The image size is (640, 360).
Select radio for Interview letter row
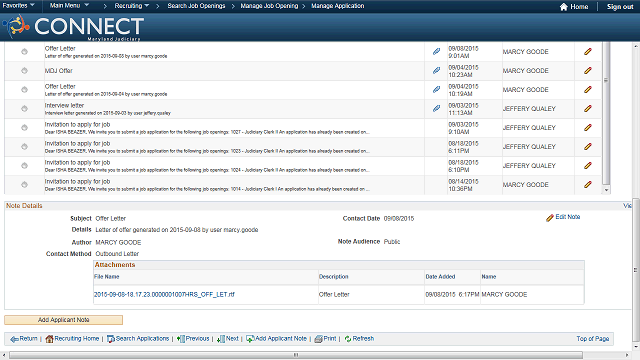click(x=24, y=109)
